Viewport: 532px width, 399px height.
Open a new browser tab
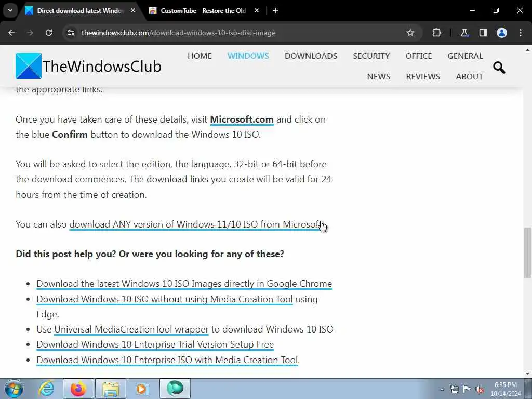click(x=275, y=10)
